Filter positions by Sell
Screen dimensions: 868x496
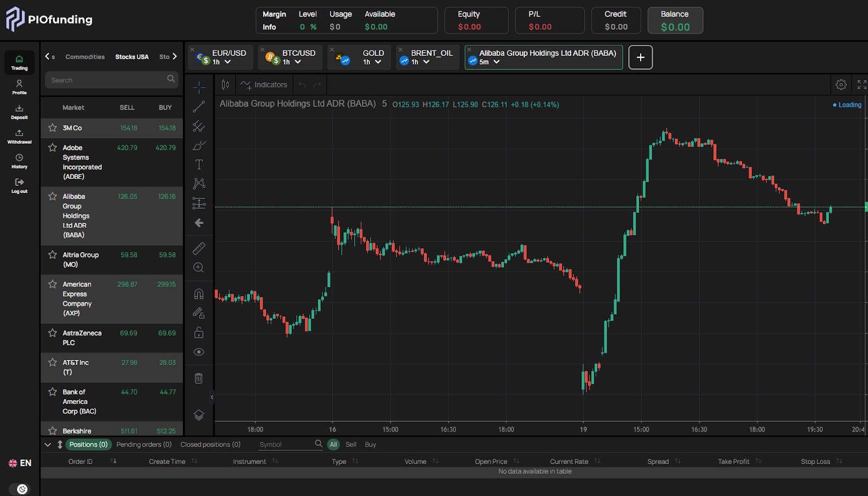[x=351, y=445]
